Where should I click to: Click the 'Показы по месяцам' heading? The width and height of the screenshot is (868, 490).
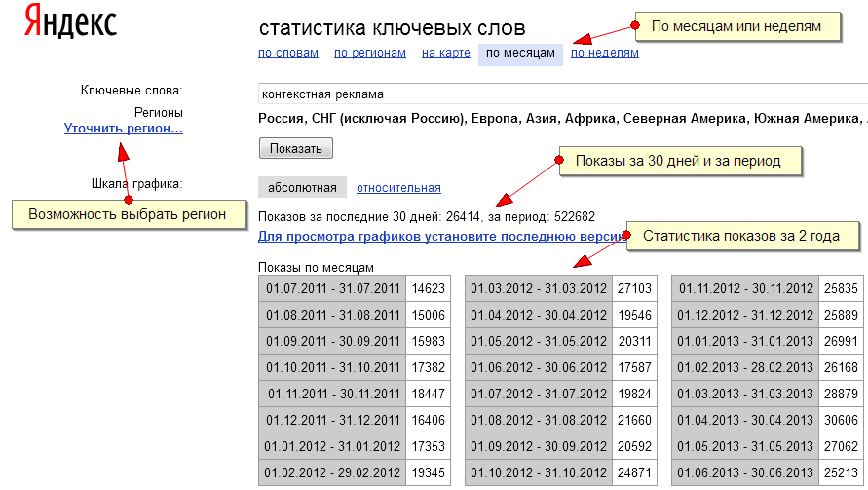[316, 268]
